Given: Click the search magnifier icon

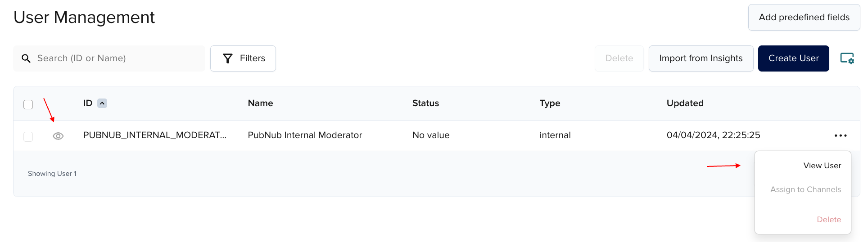Looking at the screenshot, I should (26, 58).
